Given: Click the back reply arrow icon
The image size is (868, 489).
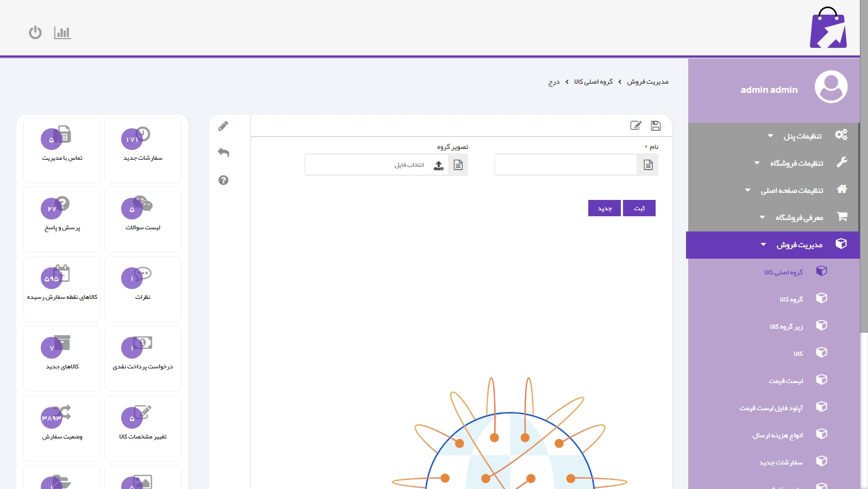Looking at the screenshot, I should (x=223, y=153).
